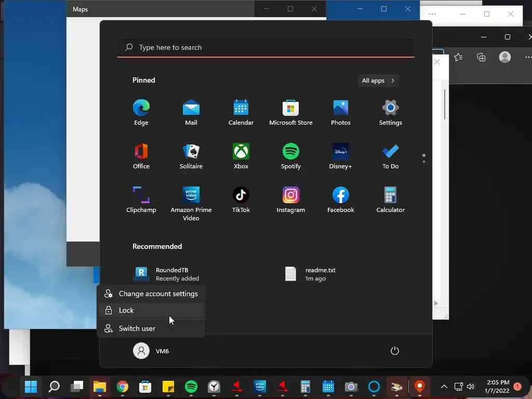Open Cortana circle on taskbar
This screenshot has height=399, width=532.
click(x=374, y=387)
